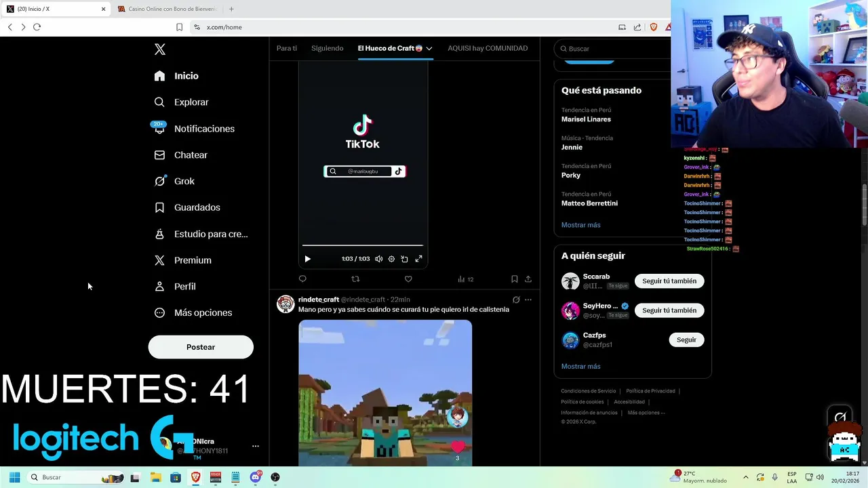Open rindete_craft username link

point(319,300)
